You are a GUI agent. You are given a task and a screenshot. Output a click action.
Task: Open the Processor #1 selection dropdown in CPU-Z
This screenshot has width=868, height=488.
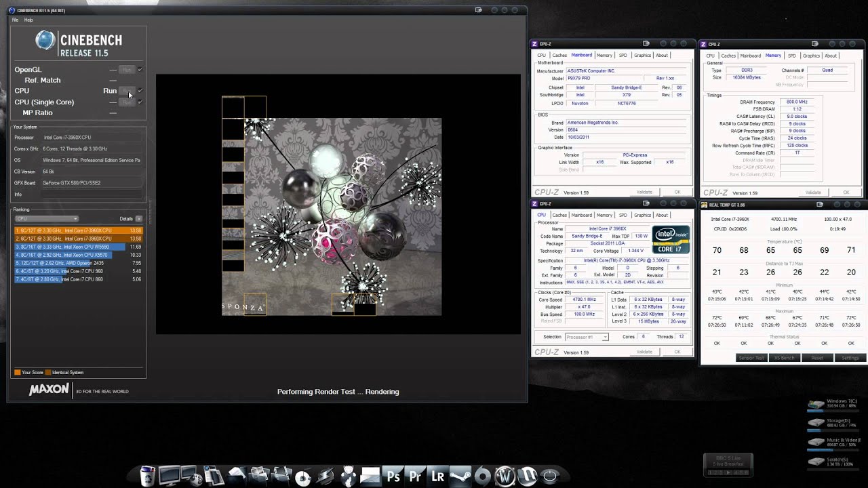pos(587,337)
